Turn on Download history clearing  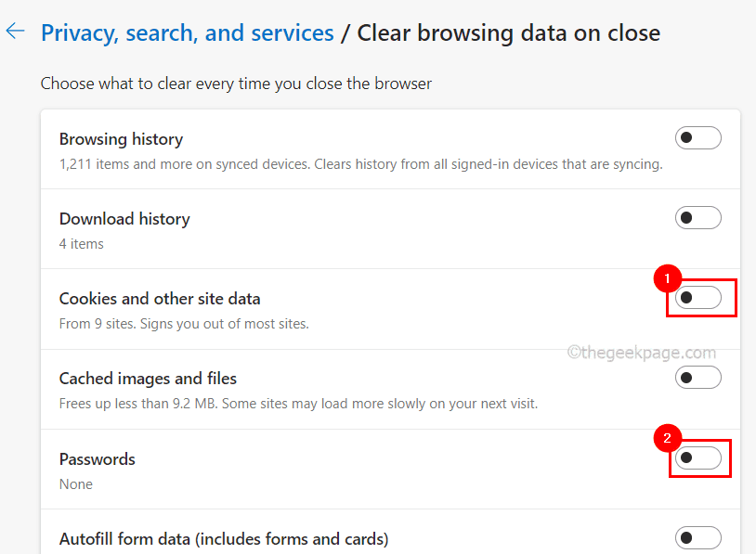pos(697,217)
